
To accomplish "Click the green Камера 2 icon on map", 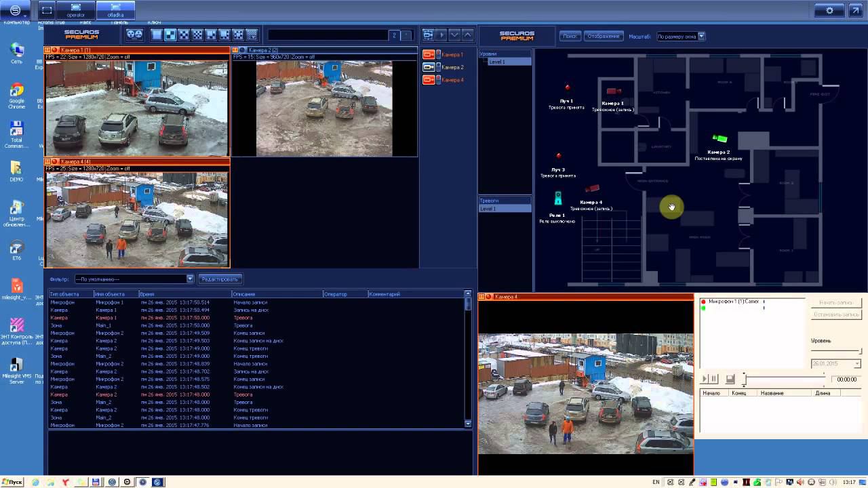I will pyautogui.click(x=719, y=139).
